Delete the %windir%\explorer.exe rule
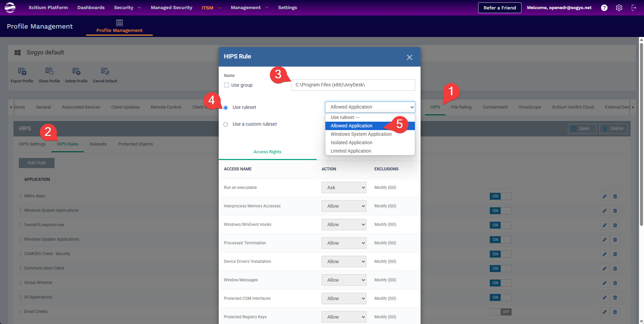Viewport: 644px width, 324px height. coord(615,225)
